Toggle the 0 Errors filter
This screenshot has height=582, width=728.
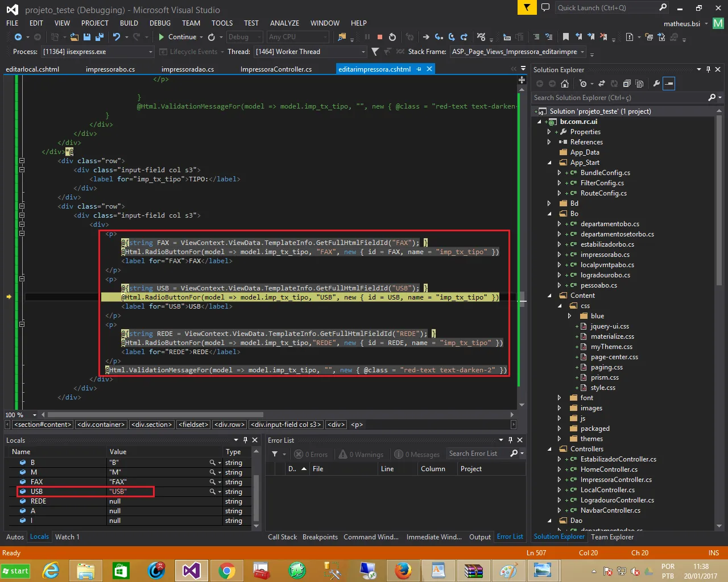(x=311, y=454)
